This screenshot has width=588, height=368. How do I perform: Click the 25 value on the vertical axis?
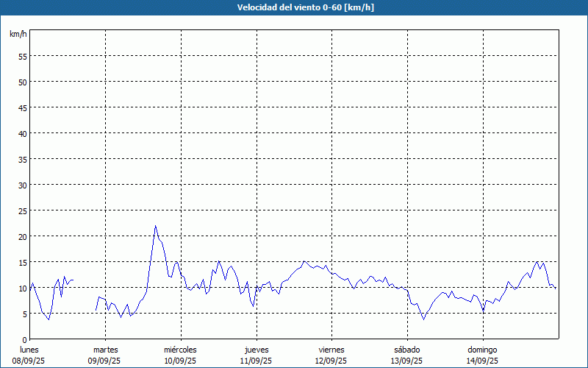pos(22,210)
